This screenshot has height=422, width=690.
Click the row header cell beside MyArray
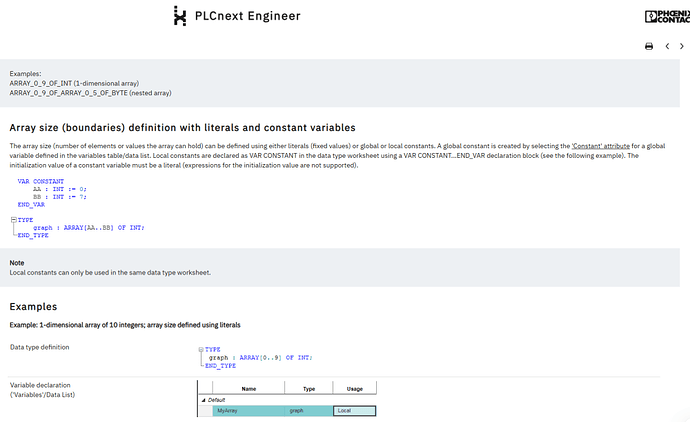[x=206, y=411]
